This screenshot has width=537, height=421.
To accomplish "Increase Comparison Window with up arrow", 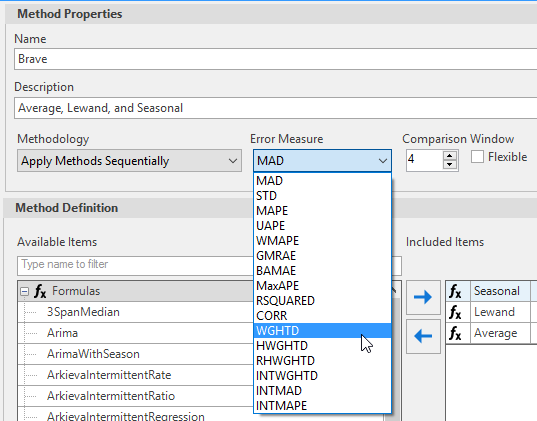I will tap(450, 156).
